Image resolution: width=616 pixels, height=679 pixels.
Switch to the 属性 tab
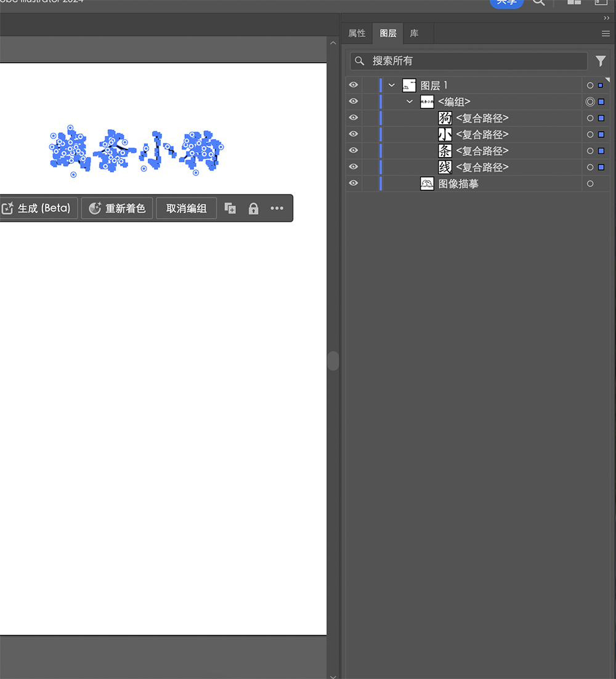(357, 34)
